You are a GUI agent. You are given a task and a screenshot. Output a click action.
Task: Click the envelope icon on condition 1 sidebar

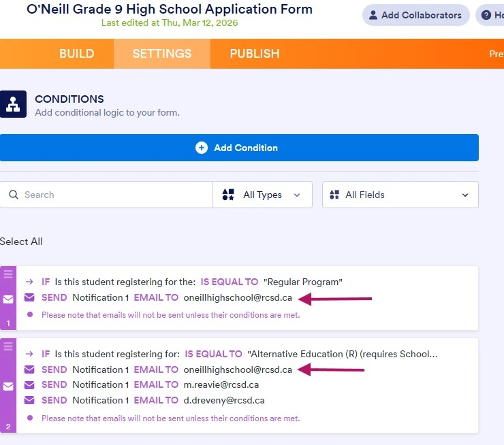[x=8, y=299]
